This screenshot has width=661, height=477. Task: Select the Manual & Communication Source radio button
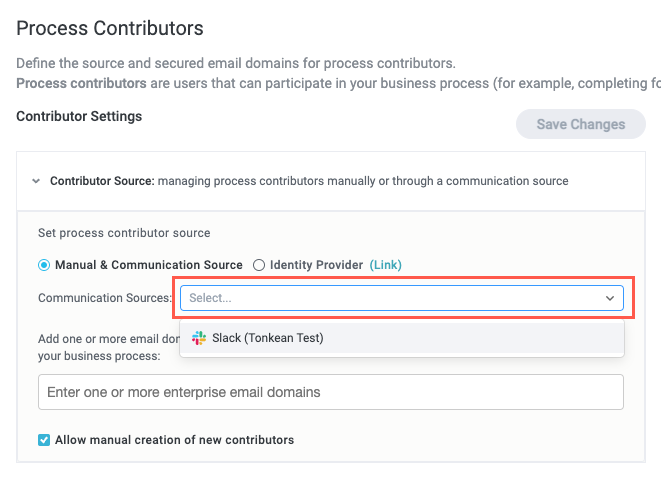(44, 265)
